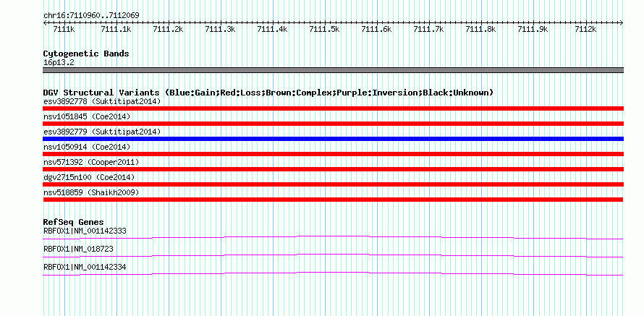This screenshot has height=316, width=644.
Task: Click the 7112k ruler tick label
Action: tap(585, 29)
